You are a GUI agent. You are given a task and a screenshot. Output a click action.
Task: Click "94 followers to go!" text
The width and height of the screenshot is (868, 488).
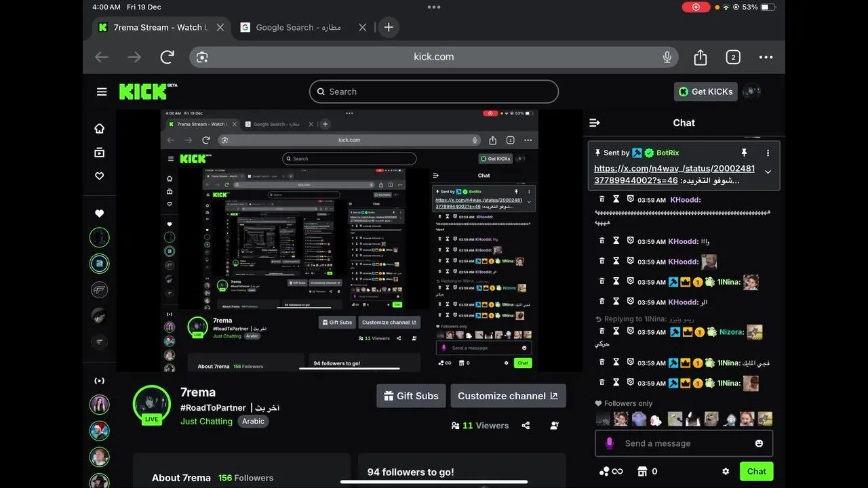click(410, 472)
